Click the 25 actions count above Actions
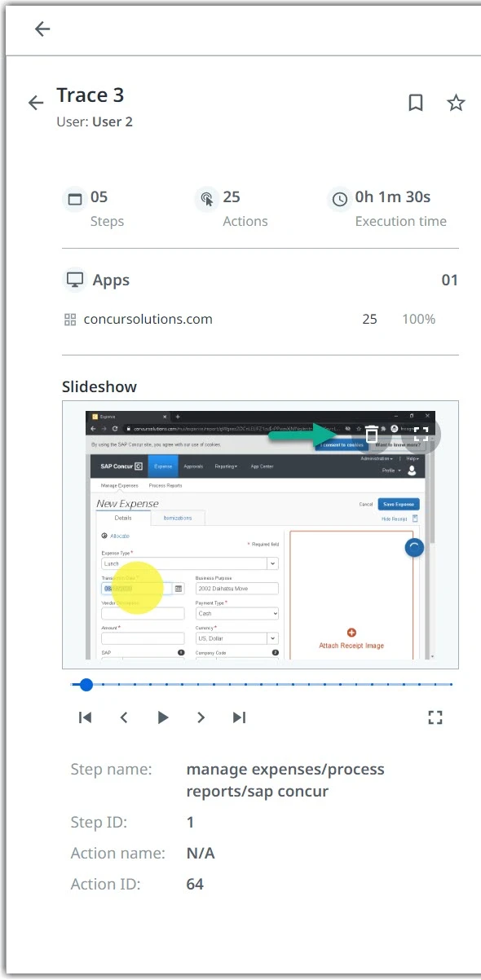481x980 pixels. click(x=232, y=196)
